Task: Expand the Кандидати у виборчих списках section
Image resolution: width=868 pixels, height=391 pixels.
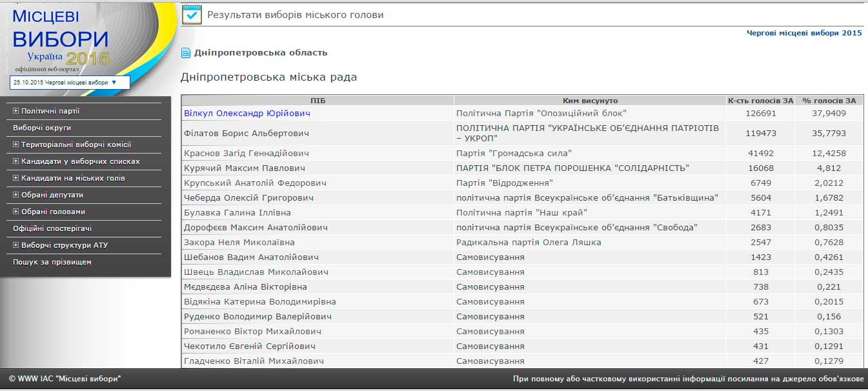Action: tap(16, 161)
